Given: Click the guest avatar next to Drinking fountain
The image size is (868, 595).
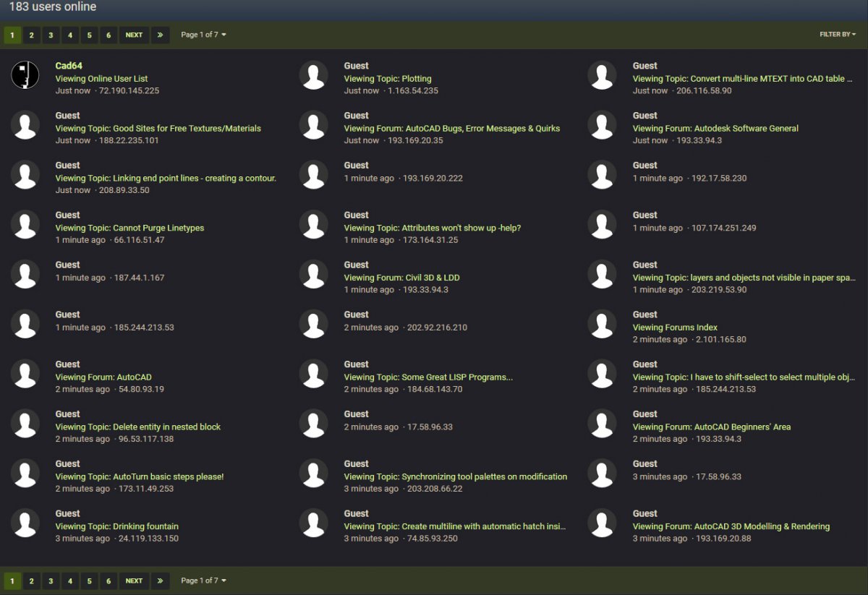Looking at the screenshot, I should (25, 522).
